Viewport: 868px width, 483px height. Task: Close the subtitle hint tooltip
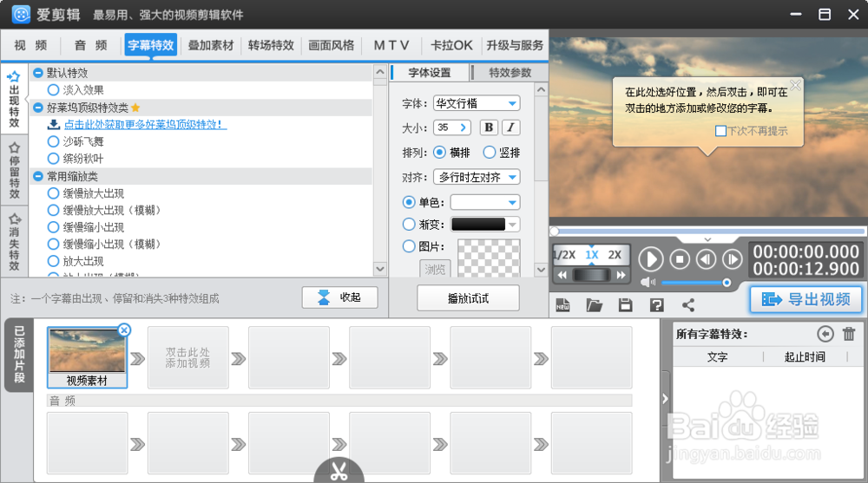[795, 85]
